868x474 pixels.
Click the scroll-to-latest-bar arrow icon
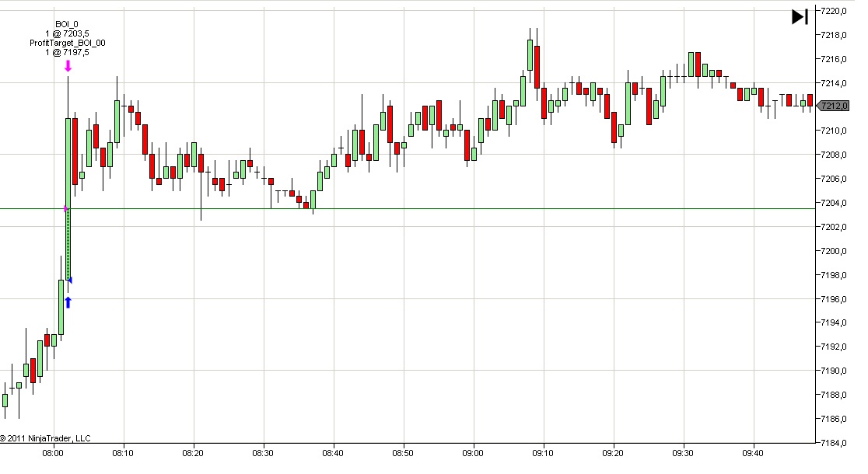pyautogui.click(x=800, y=16)
